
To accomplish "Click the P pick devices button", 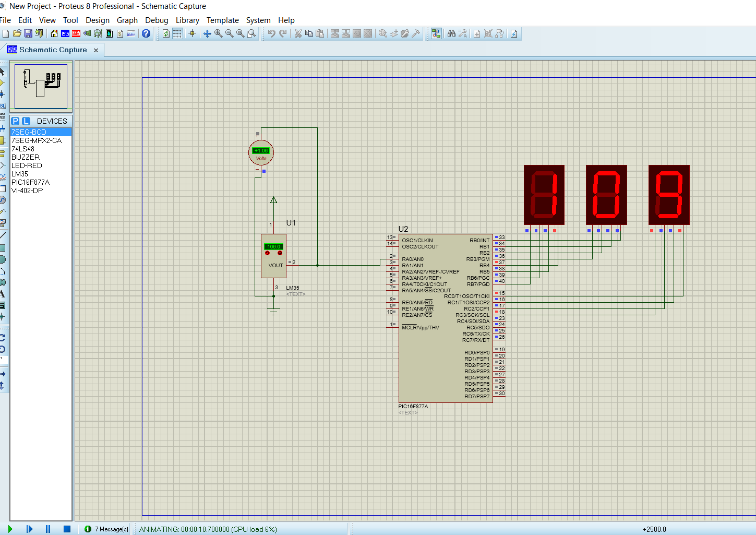I will pyautogui.click(x=15, y=121).
